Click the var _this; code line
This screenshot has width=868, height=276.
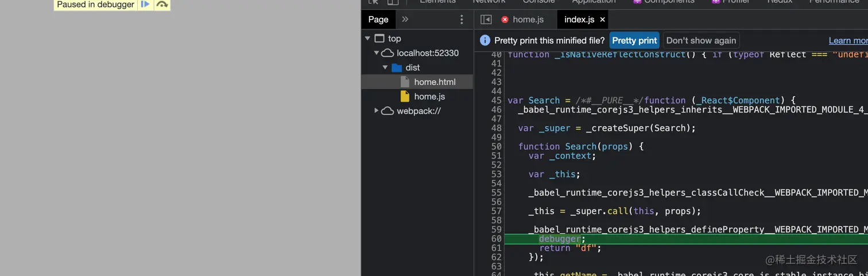click(x=555, y=174)
